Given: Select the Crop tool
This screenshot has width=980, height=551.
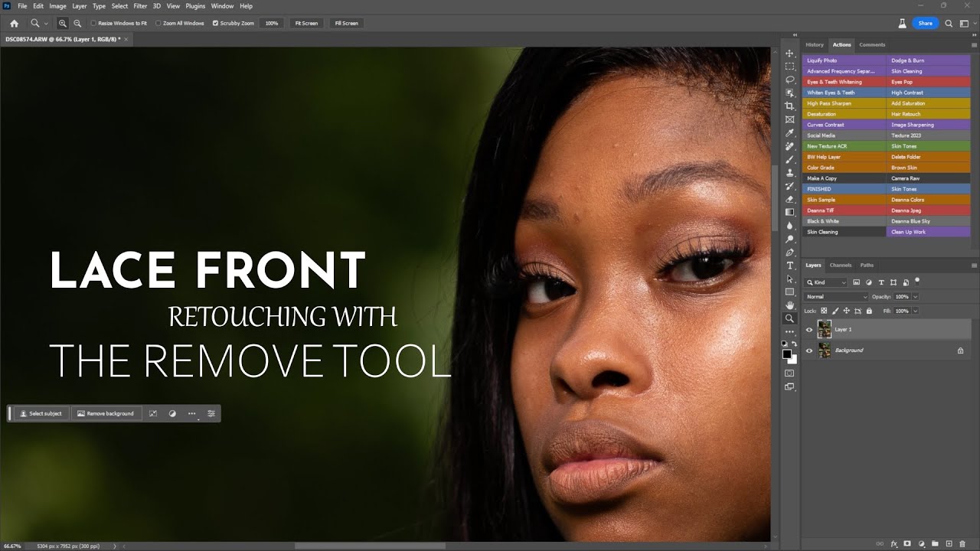Looking at the screenshot, I should [x=789, y=106].
